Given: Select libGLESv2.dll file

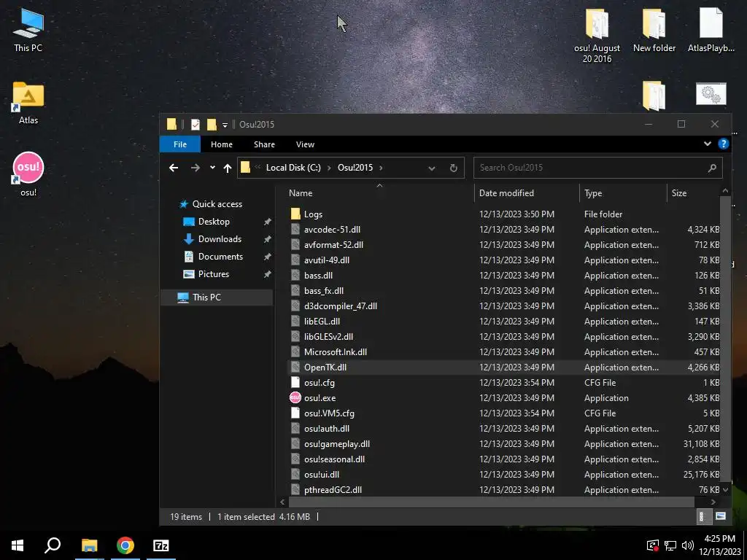Looking at the screenshot, I should click(x=329, y=337).
